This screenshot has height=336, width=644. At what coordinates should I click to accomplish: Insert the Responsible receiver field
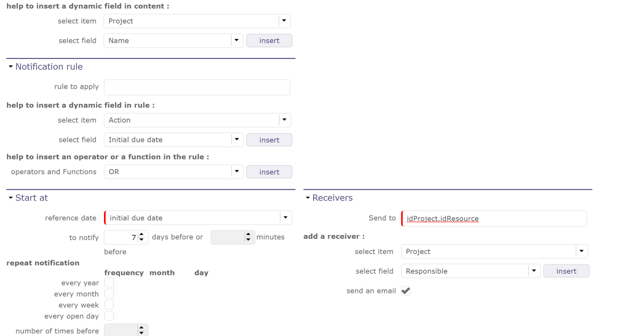coord(566,271)
